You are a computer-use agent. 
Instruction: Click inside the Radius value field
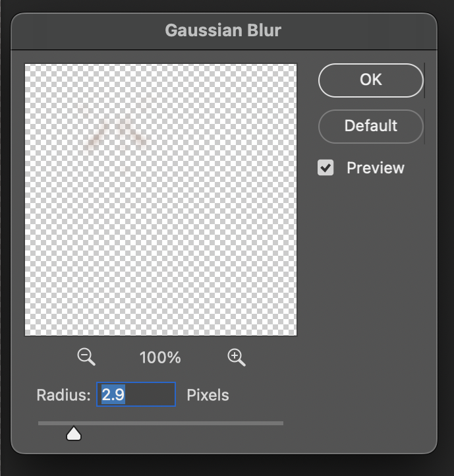tap(136, 395)
